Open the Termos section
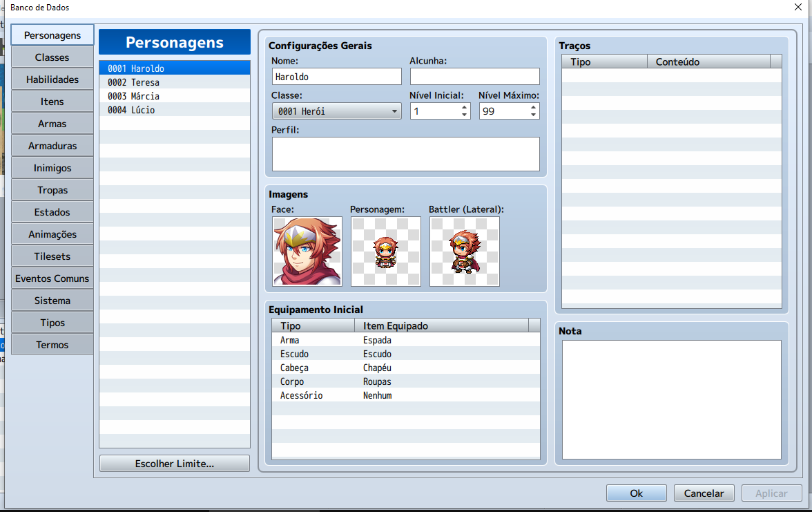 pos(52,344)
